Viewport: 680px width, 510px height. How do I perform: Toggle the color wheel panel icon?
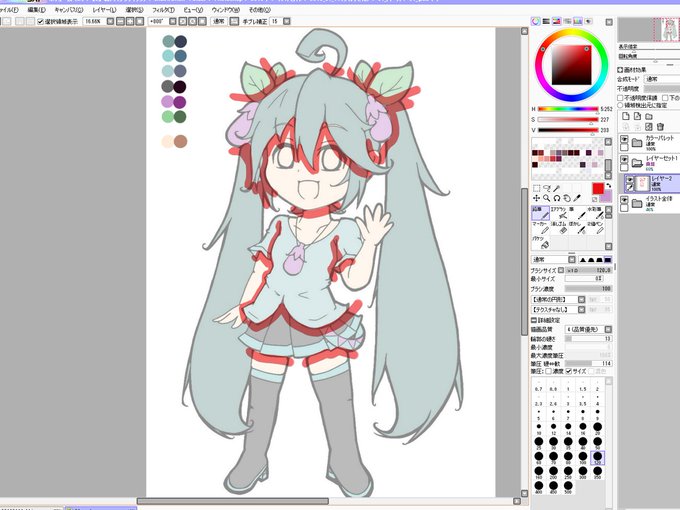[536, 21]
